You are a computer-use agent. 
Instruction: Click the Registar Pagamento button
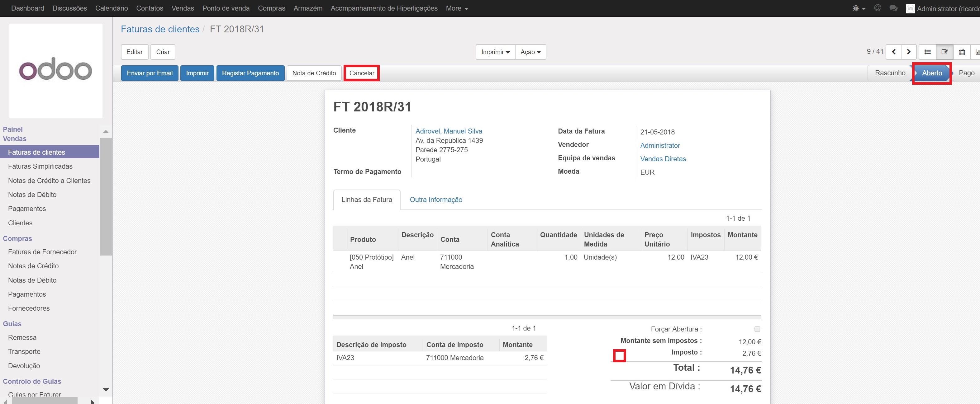pyautogui.click(x=250, y=73)
